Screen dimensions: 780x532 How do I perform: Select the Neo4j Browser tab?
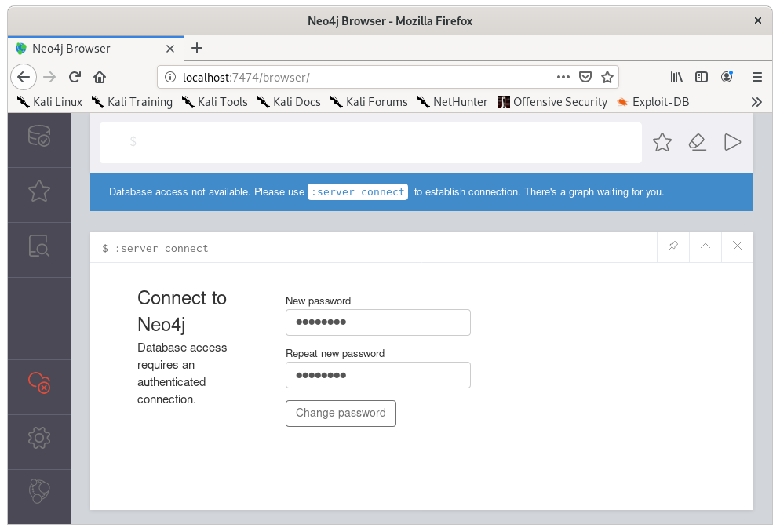pos(96,49)
